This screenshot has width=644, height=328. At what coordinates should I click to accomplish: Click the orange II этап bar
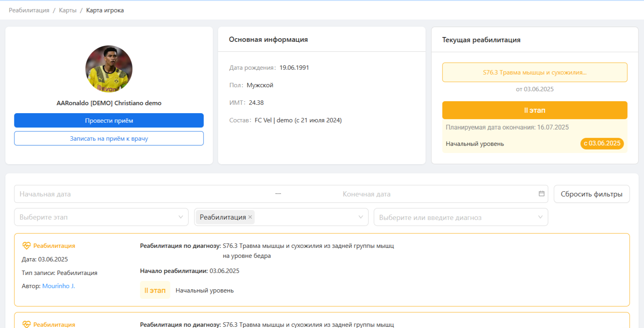[x=534, y=110]
